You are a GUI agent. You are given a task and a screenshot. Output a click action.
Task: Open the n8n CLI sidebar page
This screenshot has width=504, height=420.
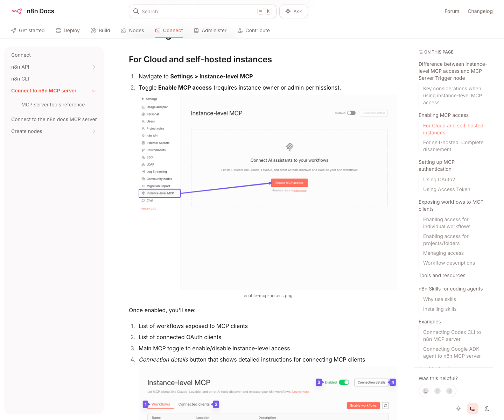click(x=20, y=79)
